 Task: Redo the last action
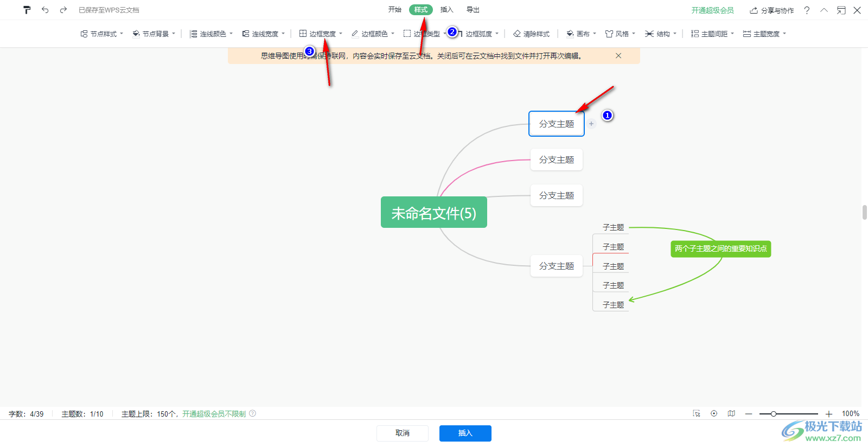coord(63,10)
